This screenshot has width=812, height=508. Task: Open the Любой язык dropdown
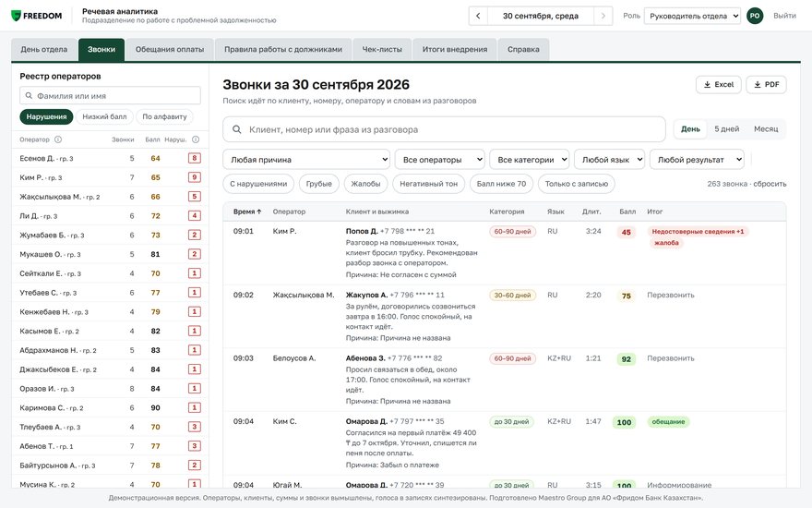click(x=610, y=160)
